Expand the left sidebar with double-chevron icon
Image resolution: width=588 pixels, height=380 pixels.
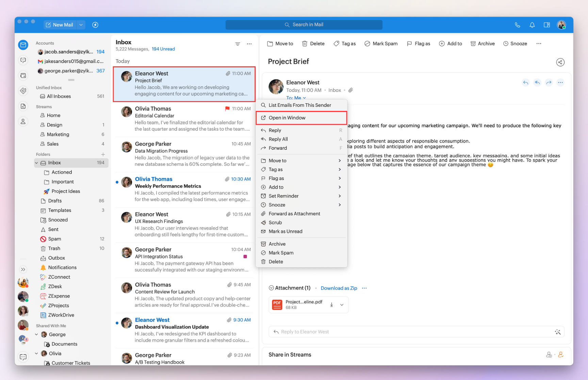[23, 269]
